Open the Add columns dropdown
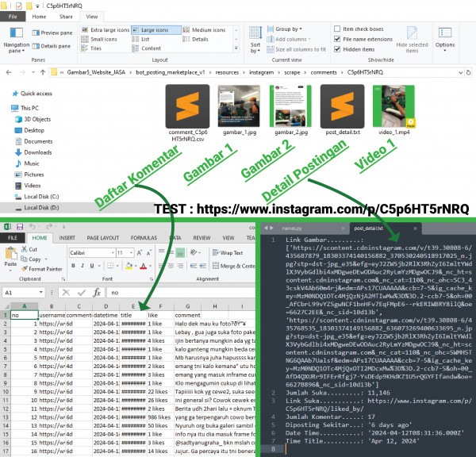This screenshot has height=457, width=476. pyautogui.click(x=289, y=39)
